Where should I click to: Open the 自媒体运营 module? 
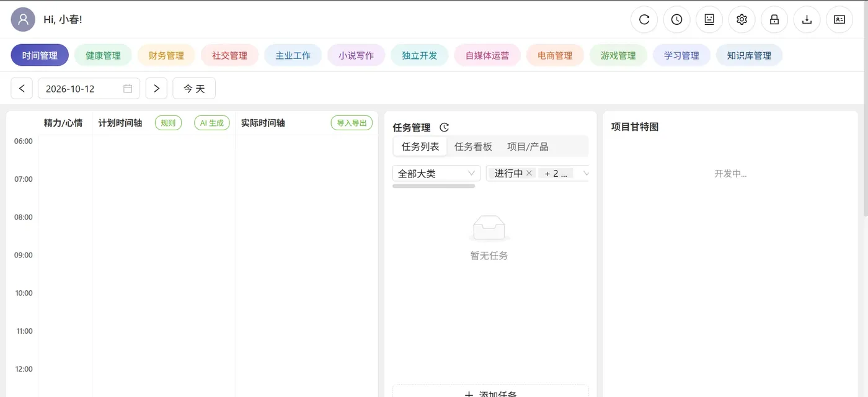pyautogui.click(x=487, y=55)
